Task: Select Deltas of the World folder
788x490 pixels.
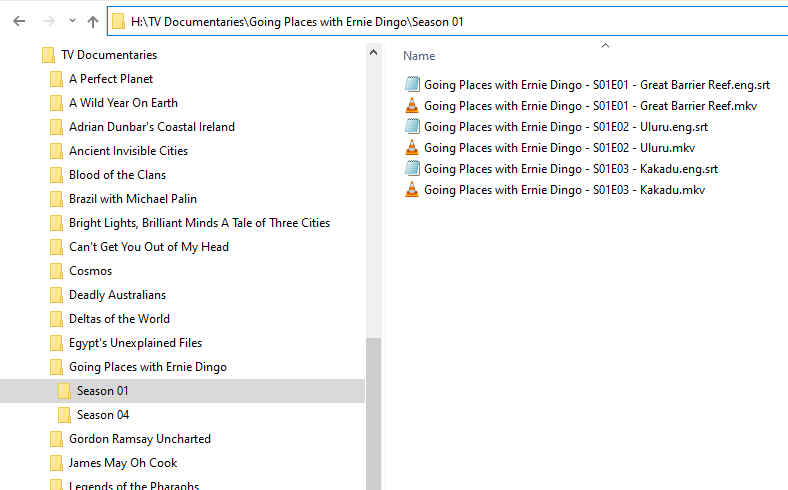Action: pyautogui.click(x=120, y=319)
